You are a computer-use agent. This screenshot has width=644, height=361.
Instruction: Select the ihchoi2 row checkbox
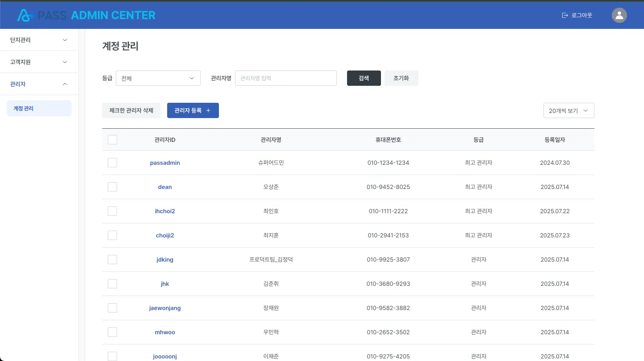pos(112,211)
